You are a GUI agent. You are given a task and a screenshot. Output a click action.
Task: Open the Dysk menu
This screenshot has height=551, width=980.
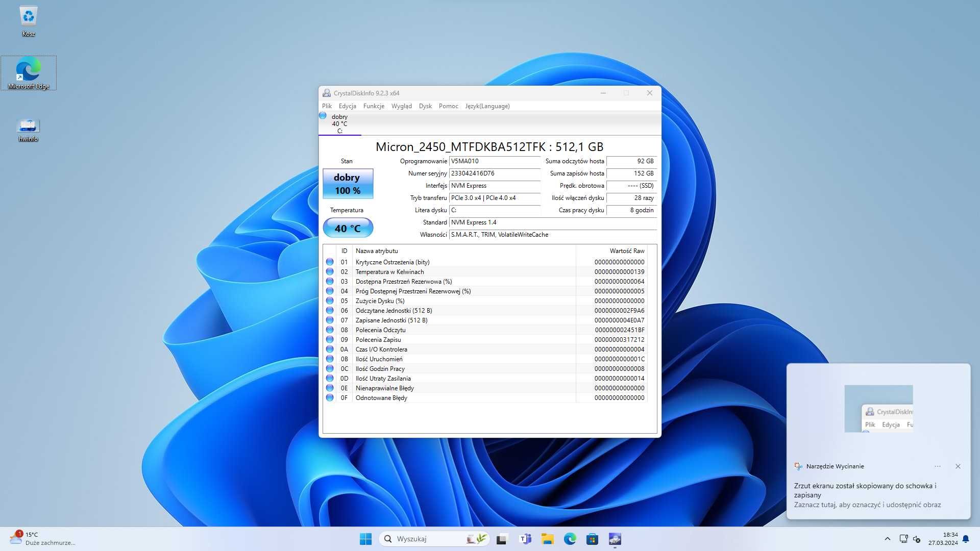pos(425,106)
